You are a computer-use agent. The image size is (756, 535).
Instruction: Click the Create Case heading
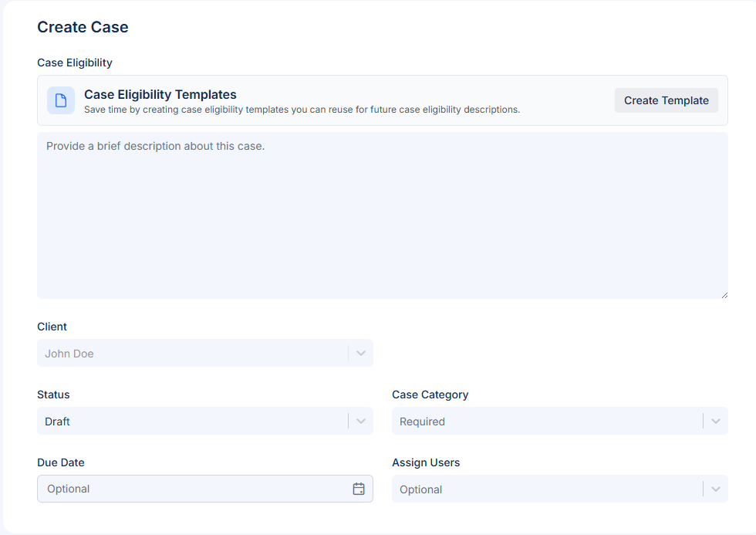click(x=83, y=27)
